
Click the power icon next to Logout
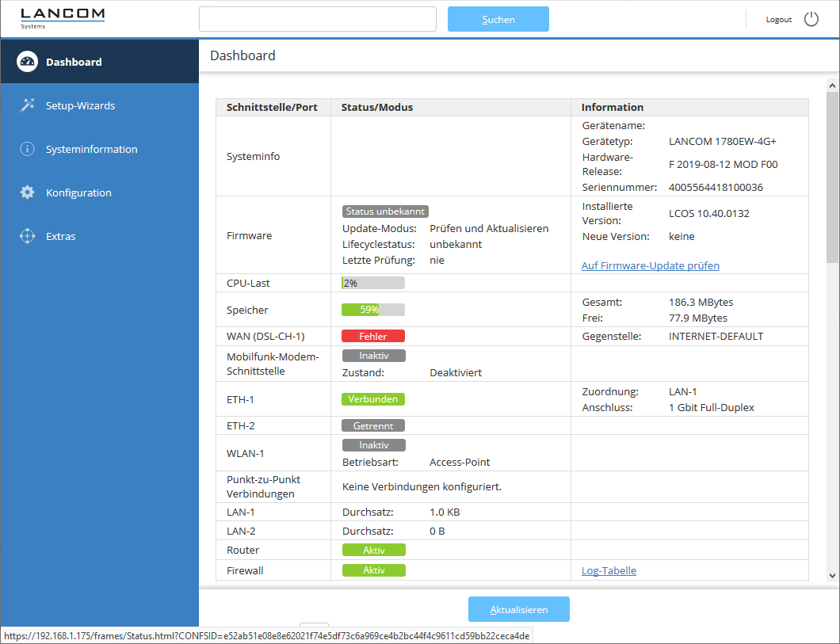[x=811, y=19]
